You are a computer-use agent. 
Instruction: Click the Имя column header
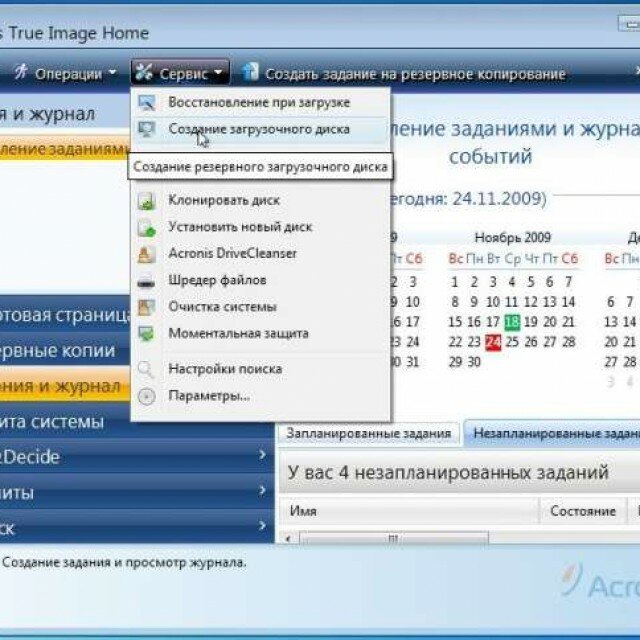tap(409, 511)
